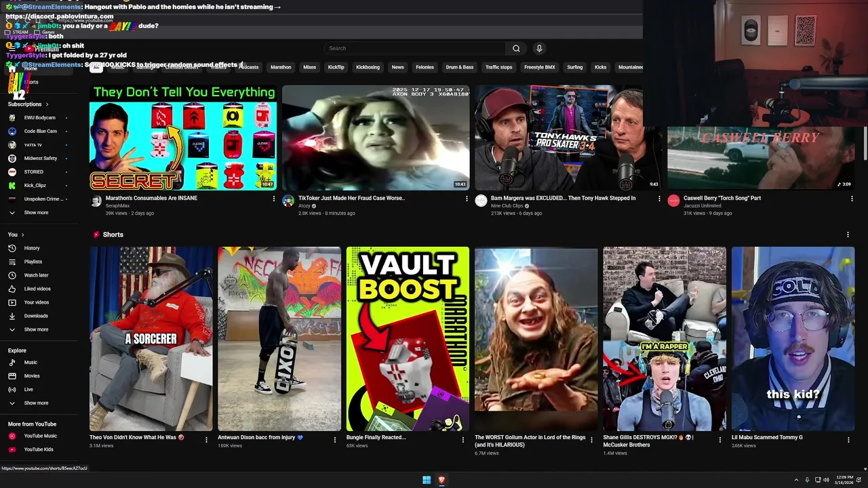Open Windows Start menu
The image size is (868, 488).
tap(427, 480)
